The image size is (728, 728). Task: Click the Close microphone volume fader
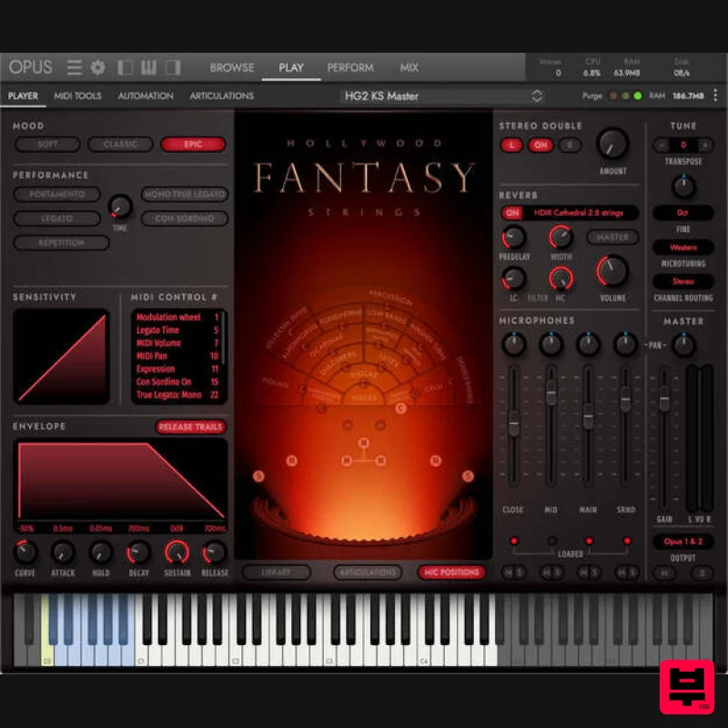pos(513,423)
